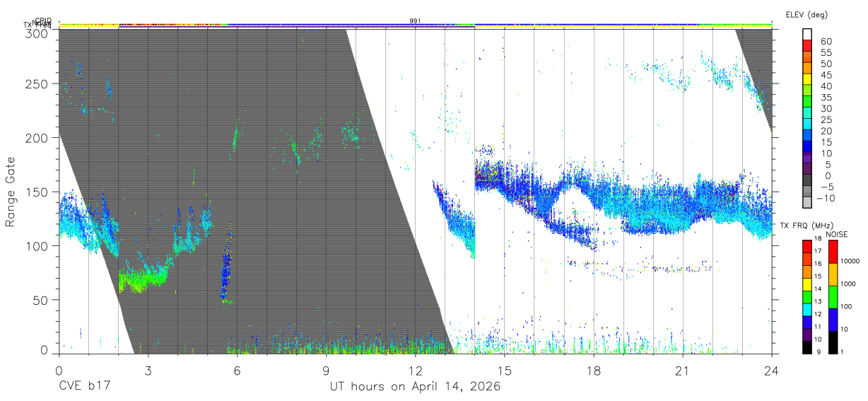This screenshot has width=868, height=401.
Task: Click the red swatch beside ELEV value 60
Action: point(807,45)
